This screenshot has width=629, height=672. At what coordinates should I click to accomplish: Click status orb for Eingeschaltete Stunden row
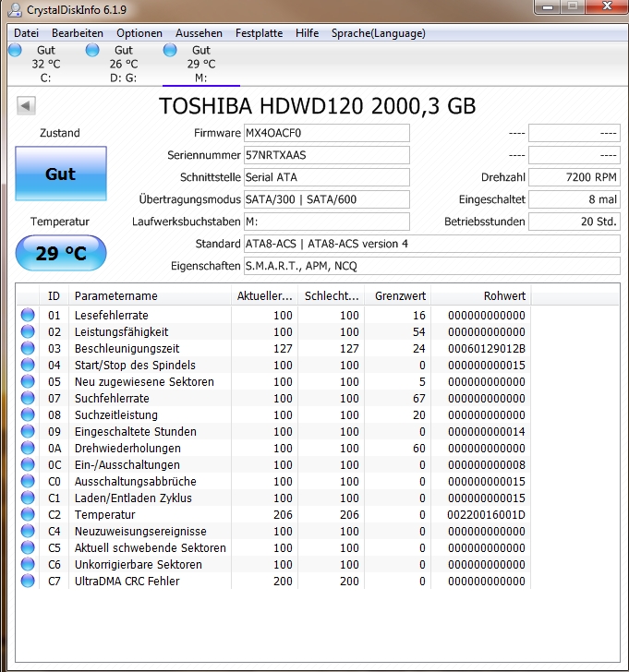[x=28, y=431]
